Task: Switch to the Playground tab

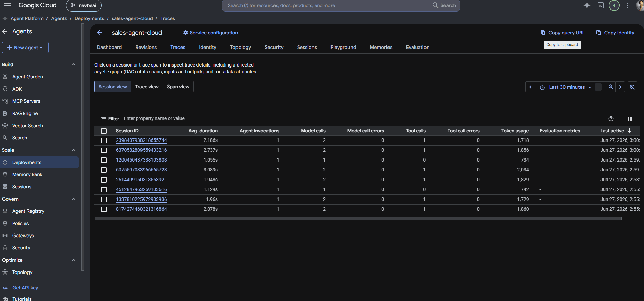Action: pos(343,47)
